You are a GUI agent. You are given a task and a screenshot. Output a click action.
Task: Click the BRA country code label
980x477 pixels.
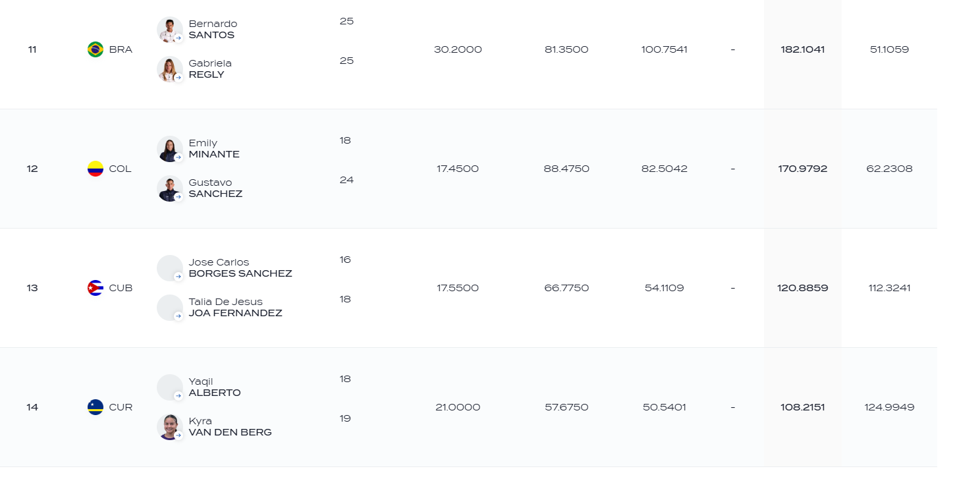click(x=121, y=49)
